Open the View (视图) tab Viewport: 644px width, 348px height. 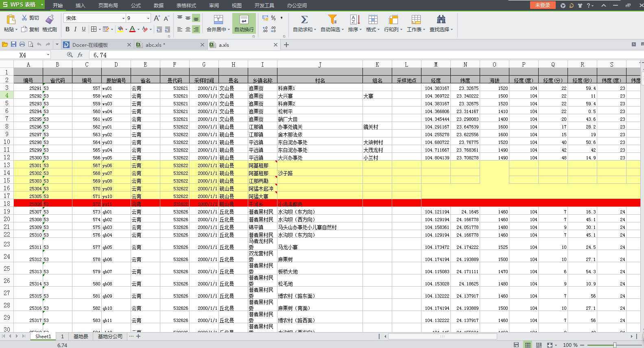pos(236,5)
